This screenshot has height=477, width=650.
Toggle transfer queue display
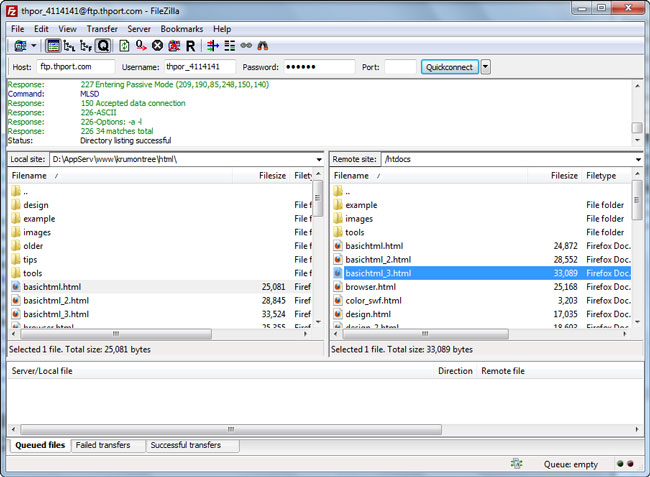(x=103, y=46)
